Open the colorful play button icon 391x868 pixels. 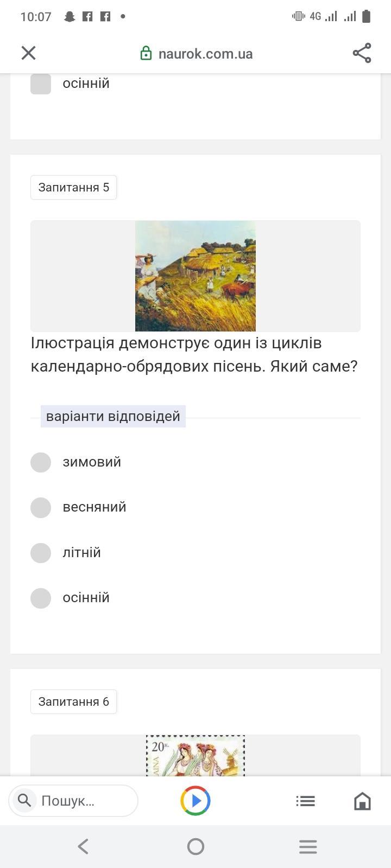(x=195, y=801)
